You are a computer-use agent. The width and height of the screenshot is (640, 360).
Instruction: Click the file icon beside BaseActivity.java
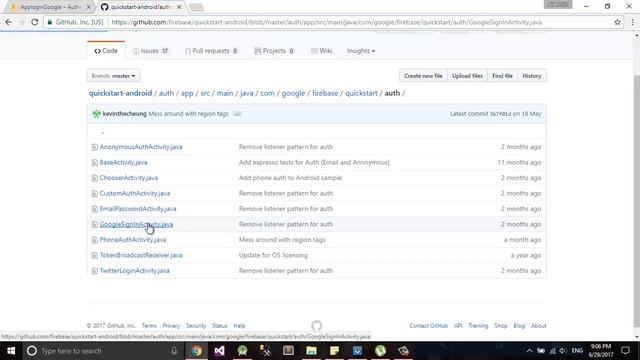tap(95, 162)
